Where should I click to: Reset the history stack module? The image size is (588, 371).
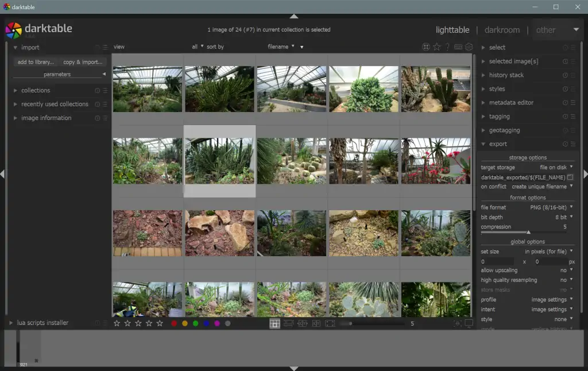pos(565,75)
